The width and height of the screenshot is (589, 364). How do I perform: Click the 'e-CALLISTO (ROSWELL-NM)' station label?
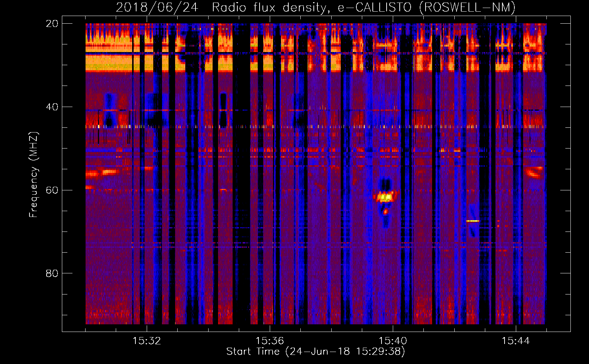(427, 7)
